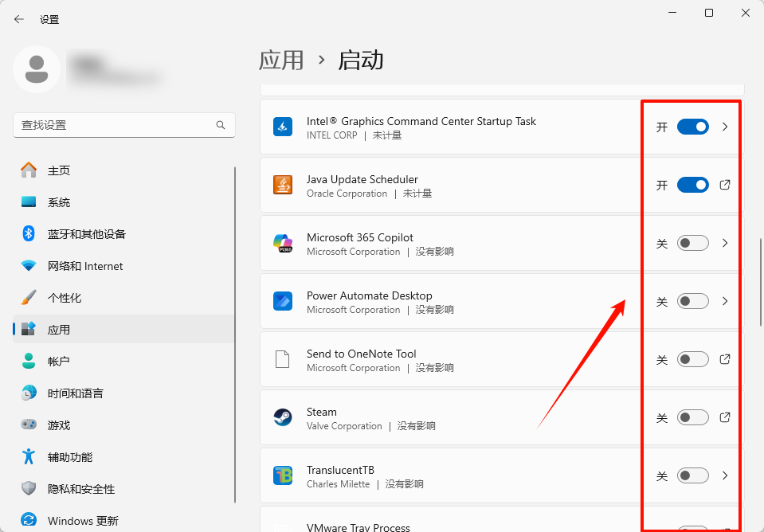Open 个性化 settings page
Image resolution: width=764 pixels, height=532 pixels.
click(123, 298)
